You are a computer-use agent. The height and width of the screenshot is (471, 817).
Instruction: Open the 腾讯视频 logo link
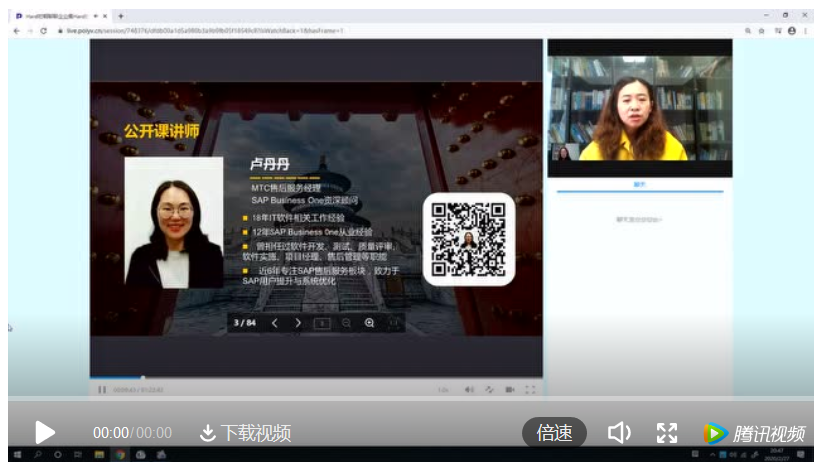754,433
